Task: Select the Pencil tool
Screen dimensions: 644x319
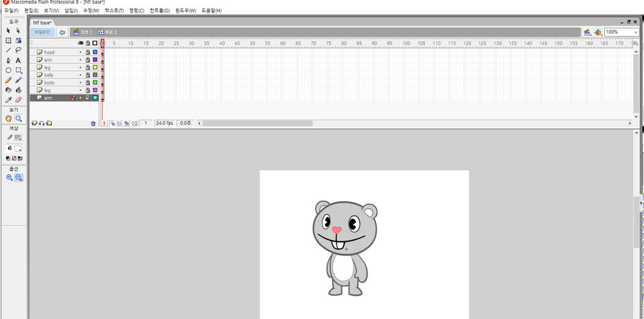Action: [8, 80]
